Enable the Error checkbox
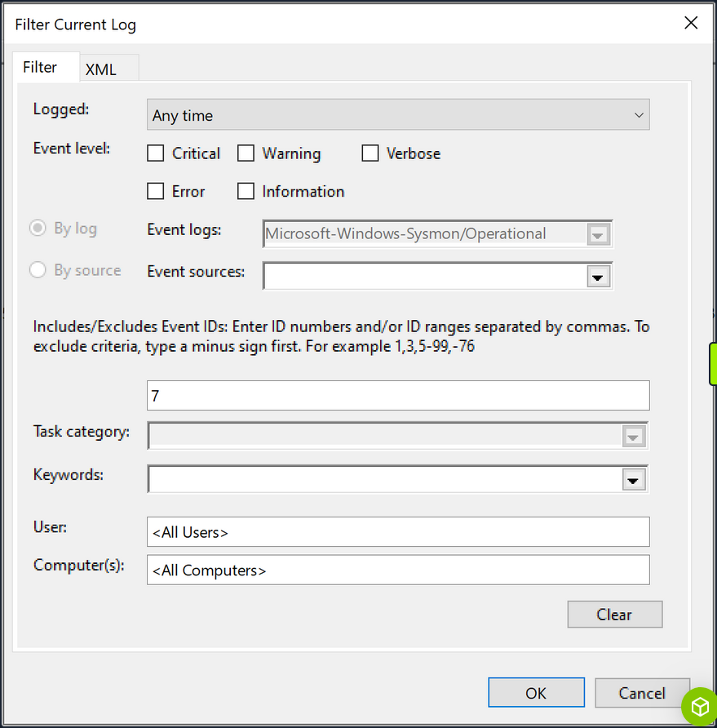 pos(155,191)
